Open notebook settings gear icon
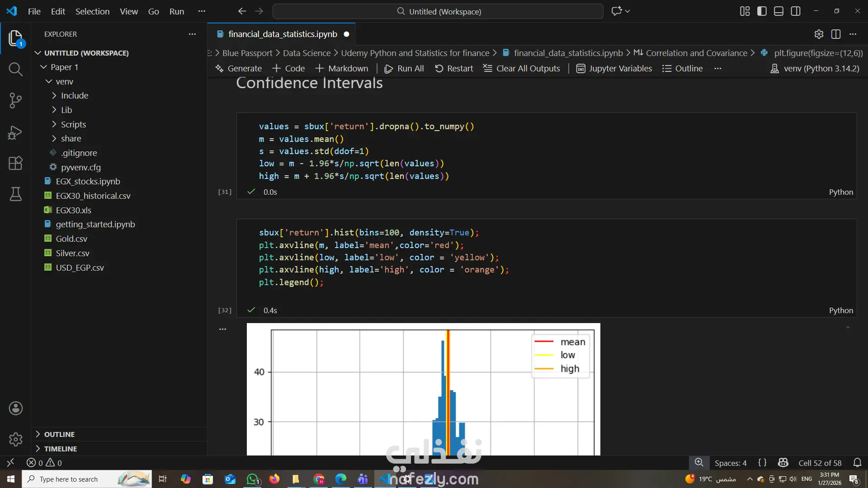This screenshot has width=868, height=488. (819, 34)
